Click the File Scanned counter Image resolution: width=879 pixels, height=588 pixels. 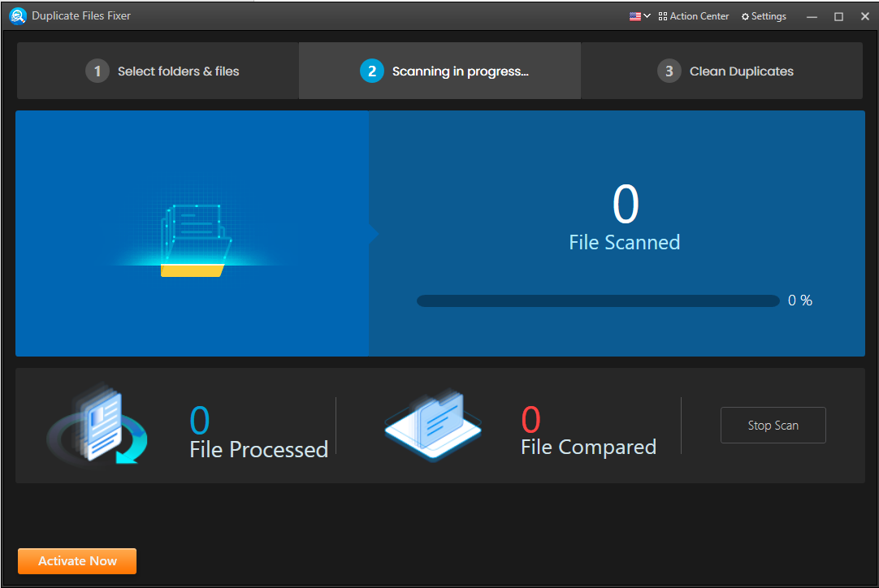625,204
